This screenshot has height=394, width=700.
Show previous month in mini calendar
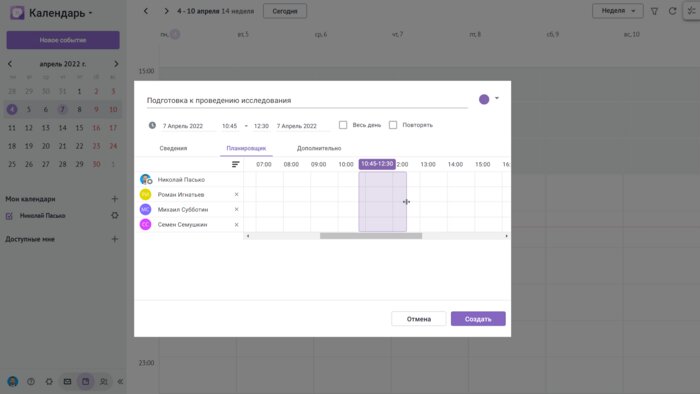click(x=10, y=64)
